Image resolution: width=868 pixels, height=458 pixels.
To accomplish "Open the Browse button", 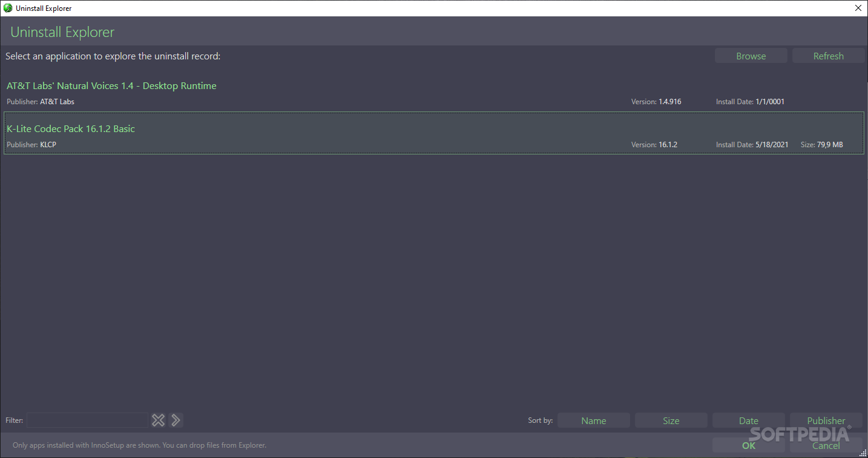I will click(x=751, y=56).
